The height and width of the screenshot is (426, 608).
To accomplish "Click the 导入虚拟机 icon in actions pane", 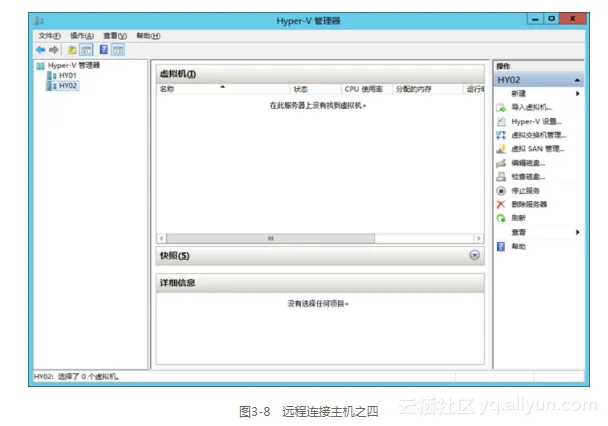I will pyautogui.click(x=501, y=107).
